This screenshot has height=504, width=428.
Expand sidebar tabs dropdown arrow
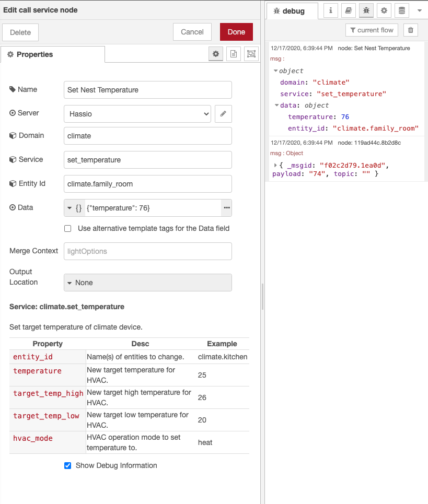pyautogui.click(x=419, y=10)
